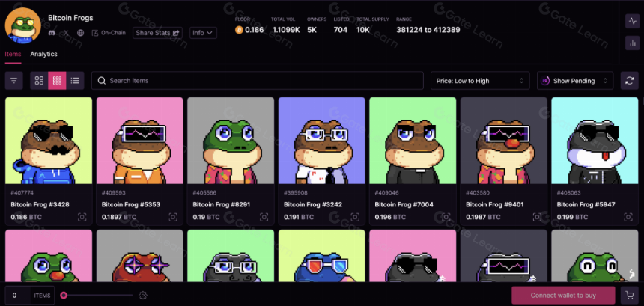
Task: Switch to the Items tab
Action: tap(13, 54)
